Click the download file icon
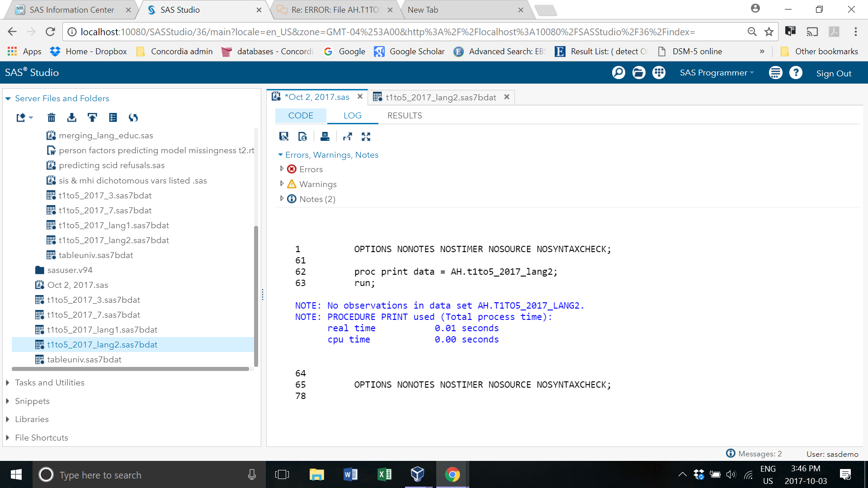This screenshot has width=868, height=488. (71, 117)
